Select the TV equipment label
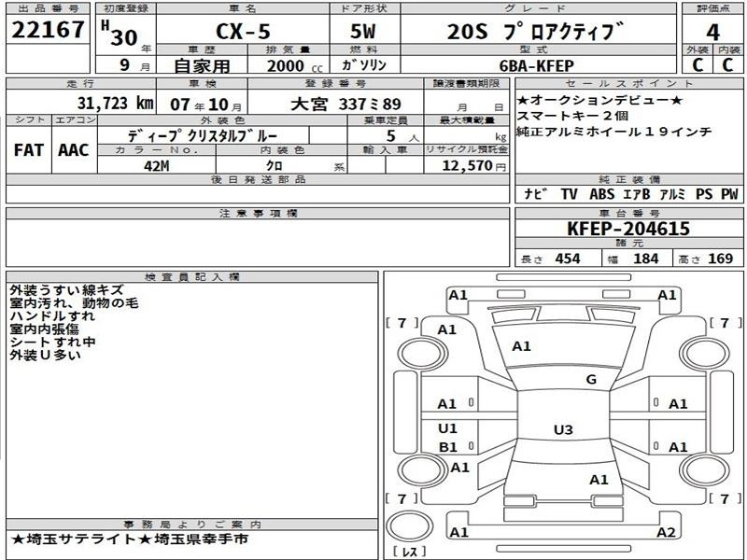 click(570, 194)
